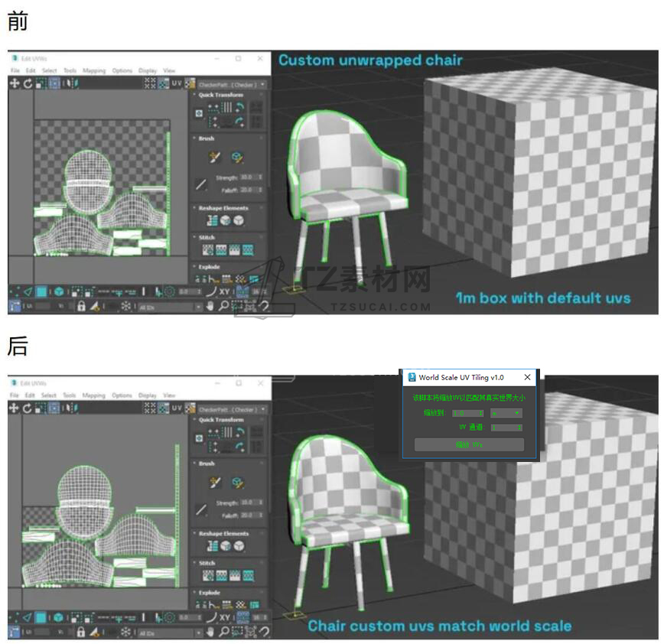Click the Pan hand icon in the 前 Edit UVWs window
The height and width of the screenshot is (644, 664).
(210, 306)
